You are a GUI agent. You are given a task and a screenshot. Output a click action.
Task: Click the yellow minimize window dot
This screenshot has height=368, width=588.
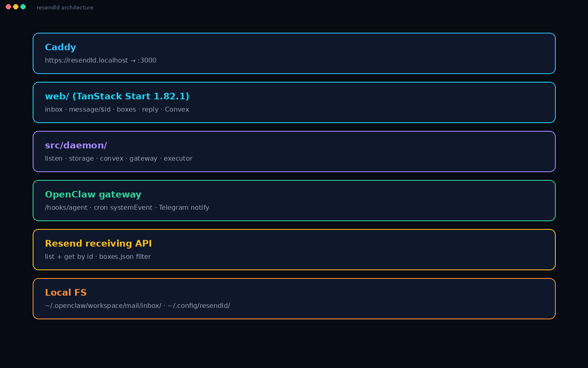tap(16, 7)
